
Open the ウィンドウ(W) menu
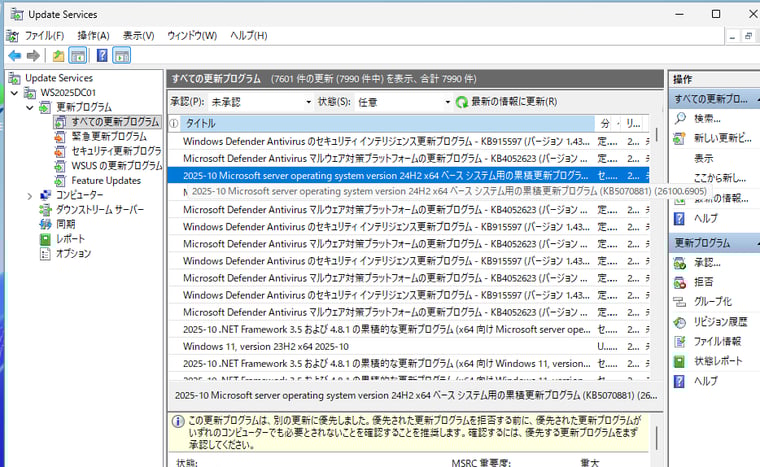click(192, 36)
